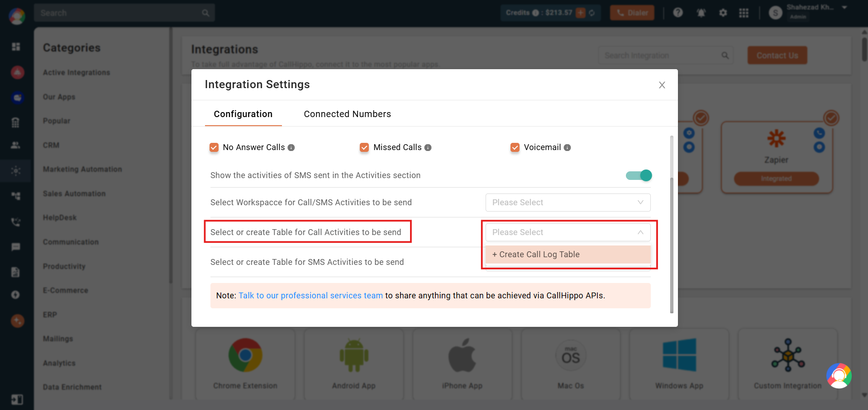Screen dimensions: 868x410
Task: Click the Integrations page scrollbar
Action: [x=864, y=50]
